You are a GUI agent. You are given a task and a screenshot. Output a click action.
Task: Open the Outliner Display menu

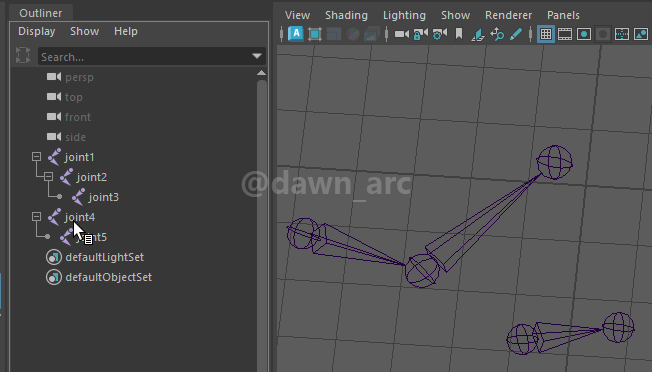pos(37,31)
